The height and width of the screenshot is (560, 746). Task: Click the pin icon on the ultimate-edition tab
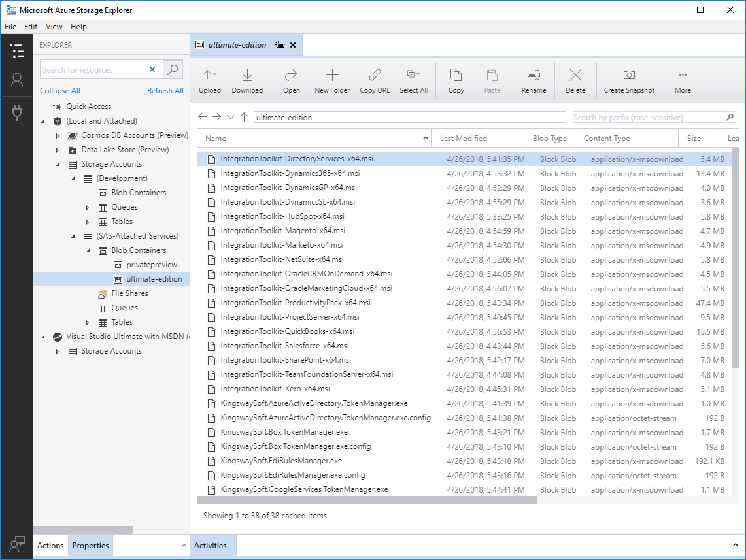pyautogui.click(x=279, y=45)
